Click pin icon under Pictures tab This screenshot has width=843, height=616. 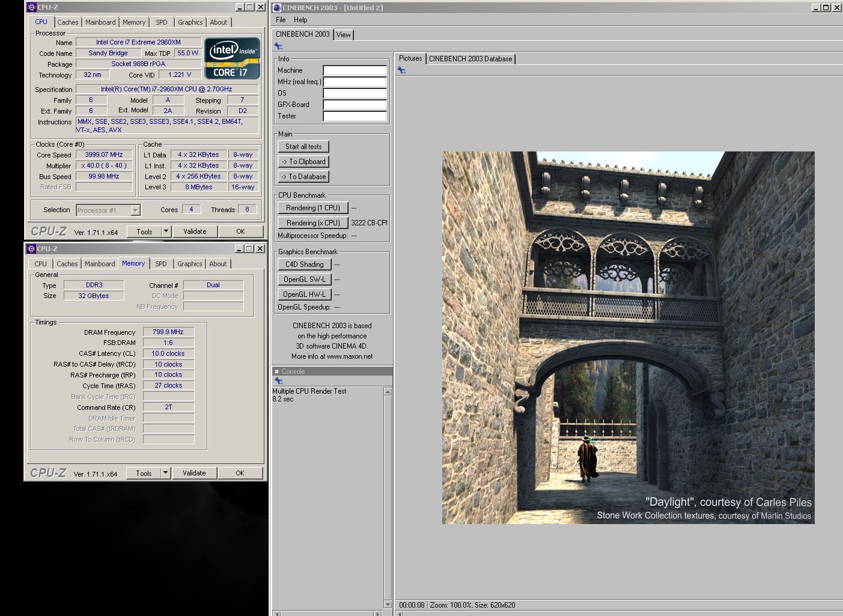[x=401, y=70]
